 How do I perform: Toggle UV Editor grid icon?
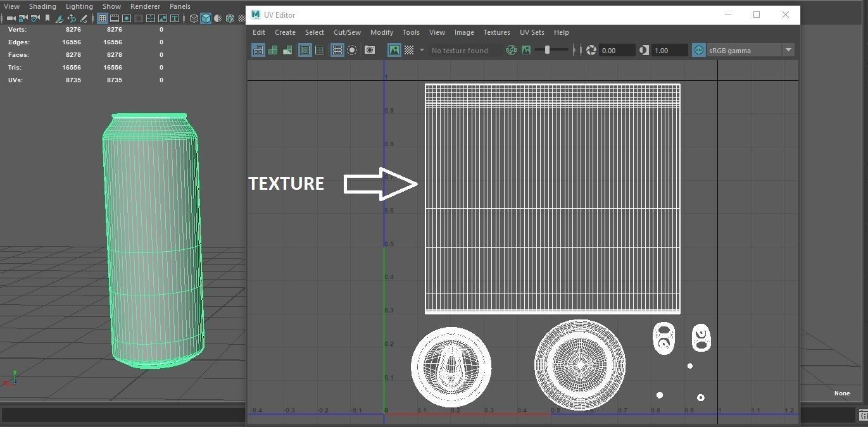coord(337,50)
